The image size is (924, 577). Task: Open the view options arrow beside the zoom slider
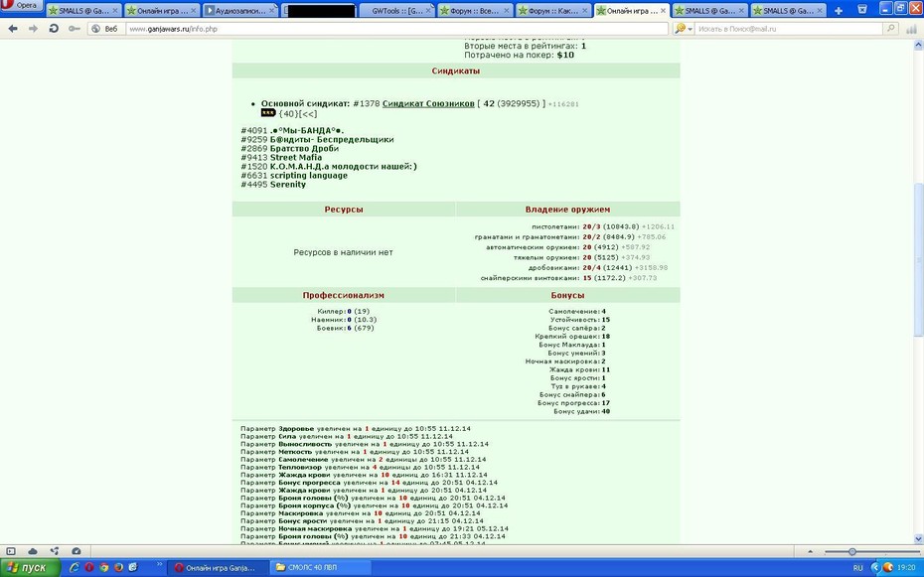point(811,552)
